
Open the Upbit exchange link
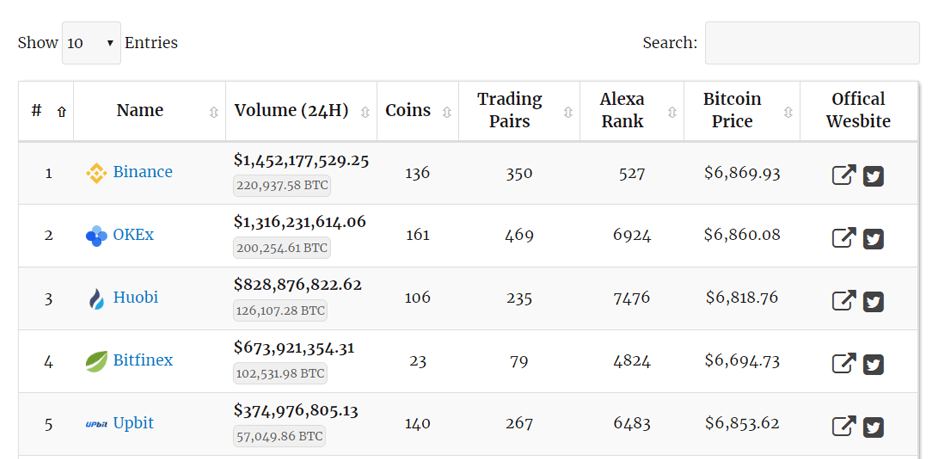coord(133,424)
